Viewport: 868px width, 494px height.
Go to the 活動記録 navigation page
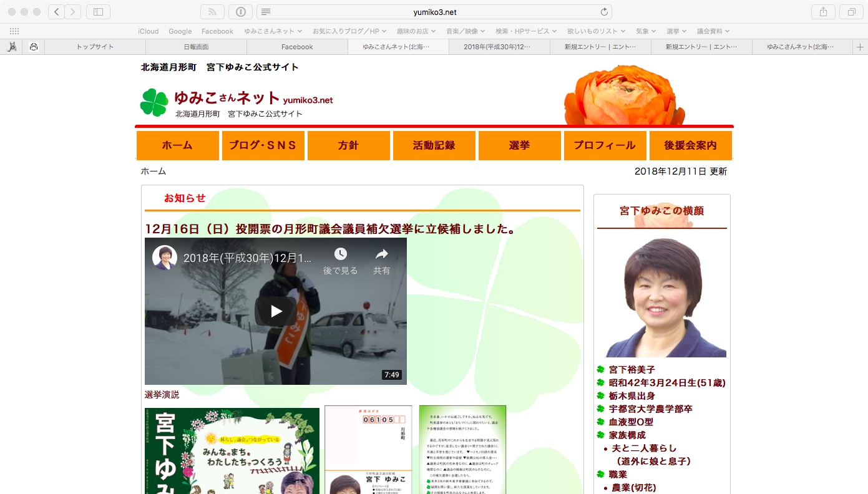pyautogui.click(x=434, y=145)
